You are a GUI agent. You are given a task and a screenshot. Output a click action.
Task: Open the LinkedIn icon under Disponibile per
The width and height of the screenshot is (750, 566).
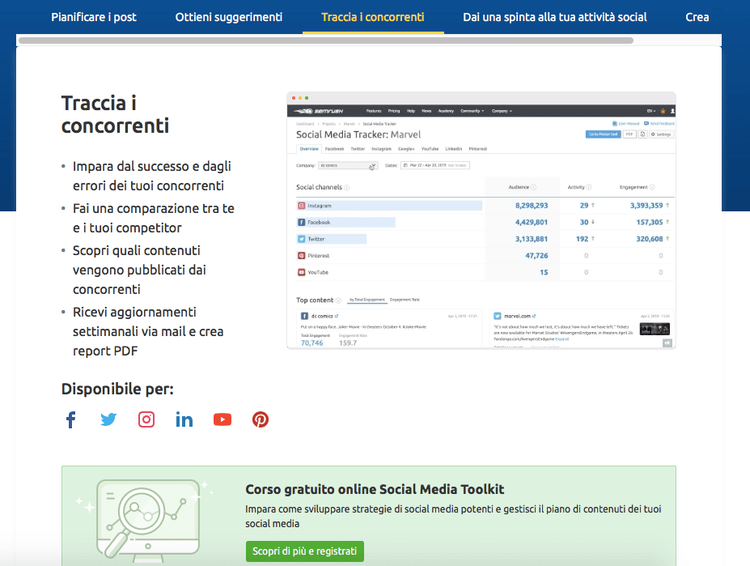point(184,420)
